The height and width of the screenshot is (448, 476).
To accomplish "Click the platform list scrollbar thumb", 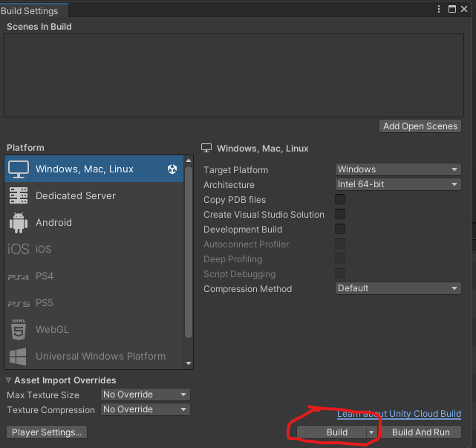I will [x=189, y=252].
